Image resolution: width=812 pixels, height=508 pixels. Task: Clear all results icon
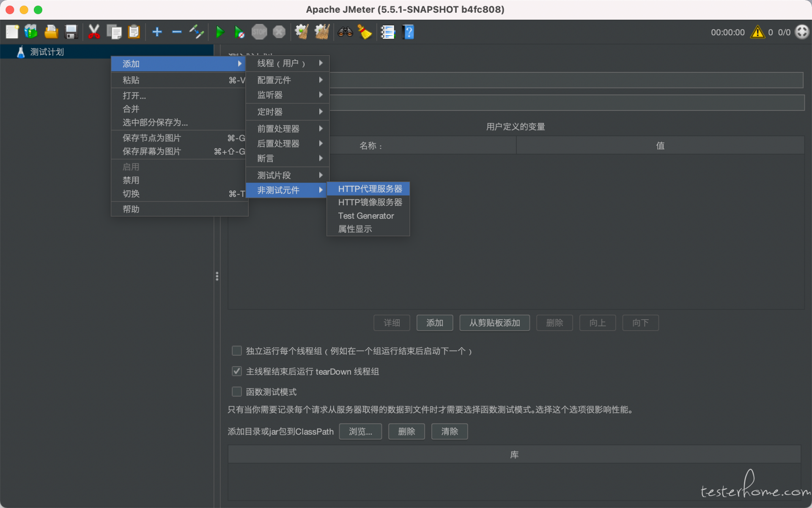(x=322, y=32)
